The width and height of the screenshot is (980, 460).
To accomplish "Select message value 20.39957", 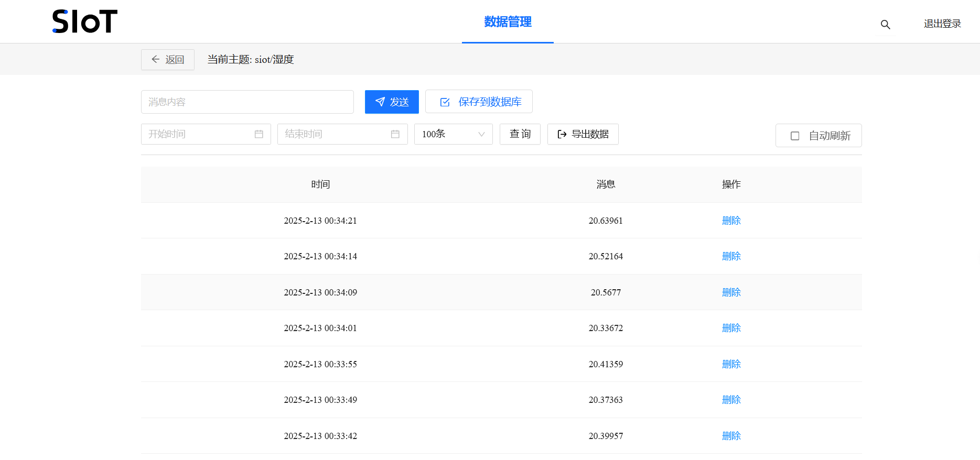I will [x=606, y=436].
